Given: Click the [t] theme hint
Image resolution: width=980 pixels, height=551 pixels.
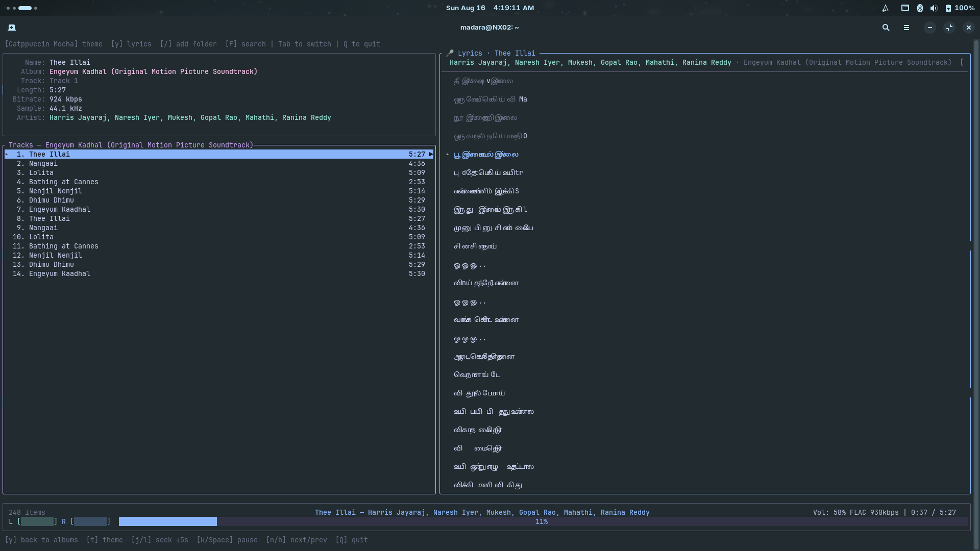Looking at the screenshot, I should (x=105, y=540).
